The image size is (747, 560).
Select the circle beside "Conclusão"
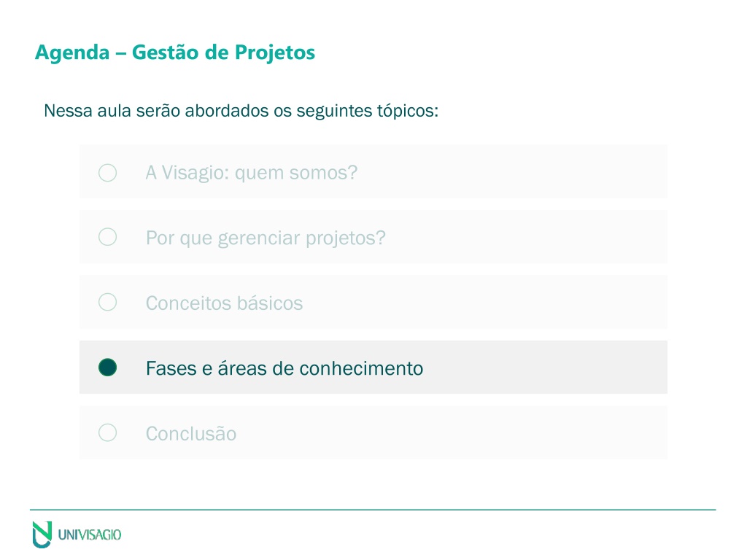[108, 432]
